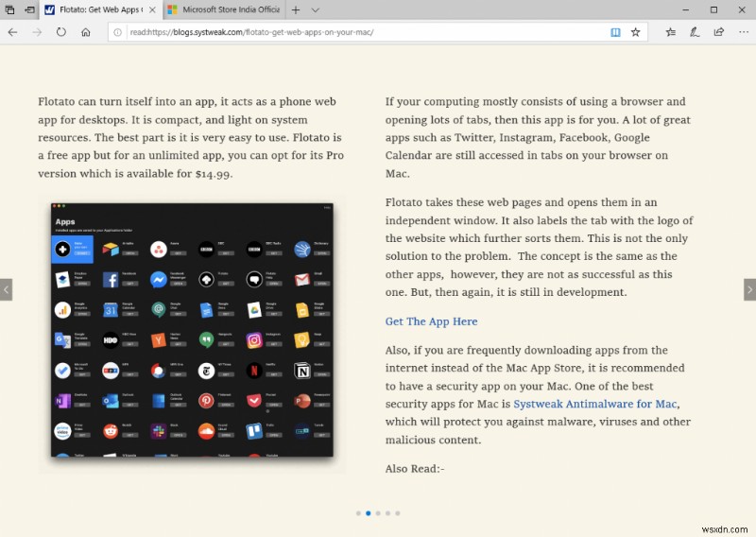Click Hangouts icon in Apps screenshot

[x=206, y=340]
